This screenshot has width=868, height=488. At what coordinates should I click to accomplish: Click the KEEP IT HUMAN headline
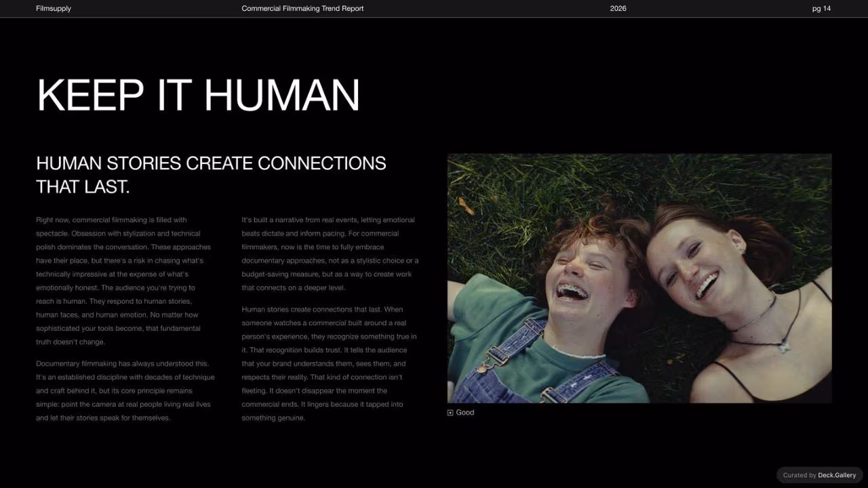click(x=198, y=95)
